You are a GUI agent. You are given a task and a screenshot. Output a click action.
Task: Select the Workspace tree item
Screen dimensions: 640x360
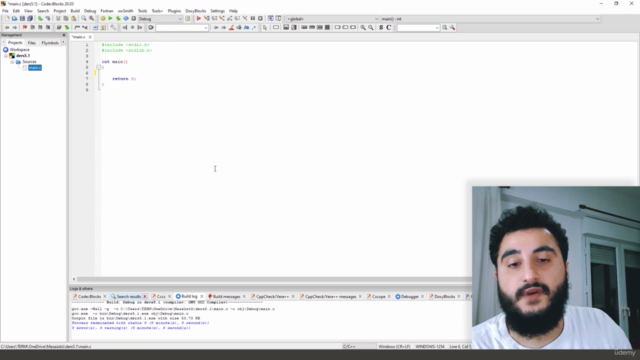pos(20,49)
